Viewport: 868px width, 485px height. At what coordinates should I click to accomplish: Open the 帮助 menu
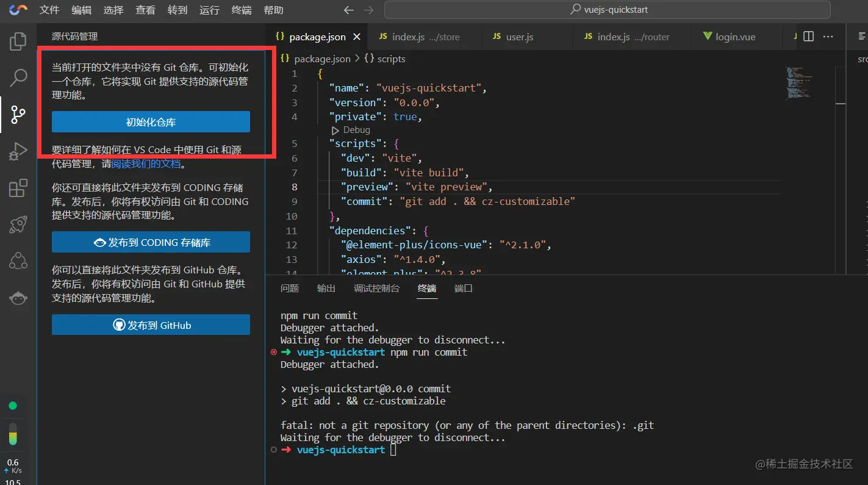[273, 10]
